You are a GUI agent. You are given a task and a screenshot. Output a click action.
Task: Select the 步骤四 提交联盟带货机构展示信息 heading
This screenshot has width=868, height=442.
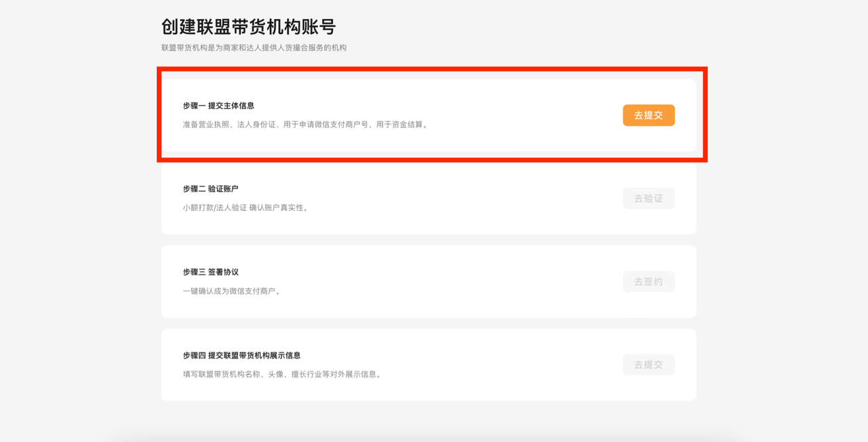coord(241,355)
